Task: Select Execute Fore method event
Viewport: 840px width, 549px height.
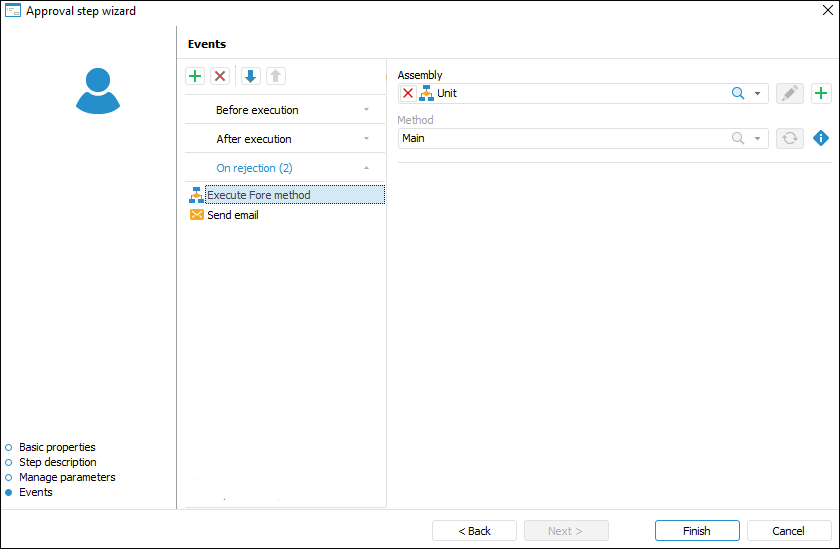Action: (x=258, y=195)
